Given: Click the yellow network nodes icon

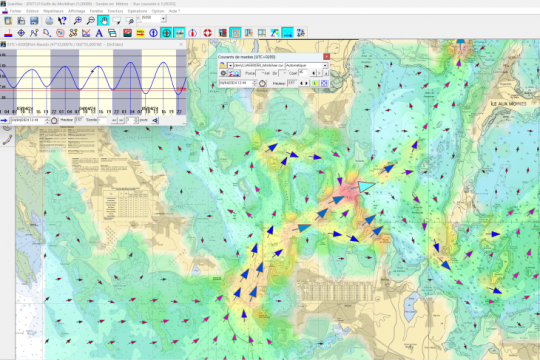Looking at the screenshot, I should tap(73, 33).
